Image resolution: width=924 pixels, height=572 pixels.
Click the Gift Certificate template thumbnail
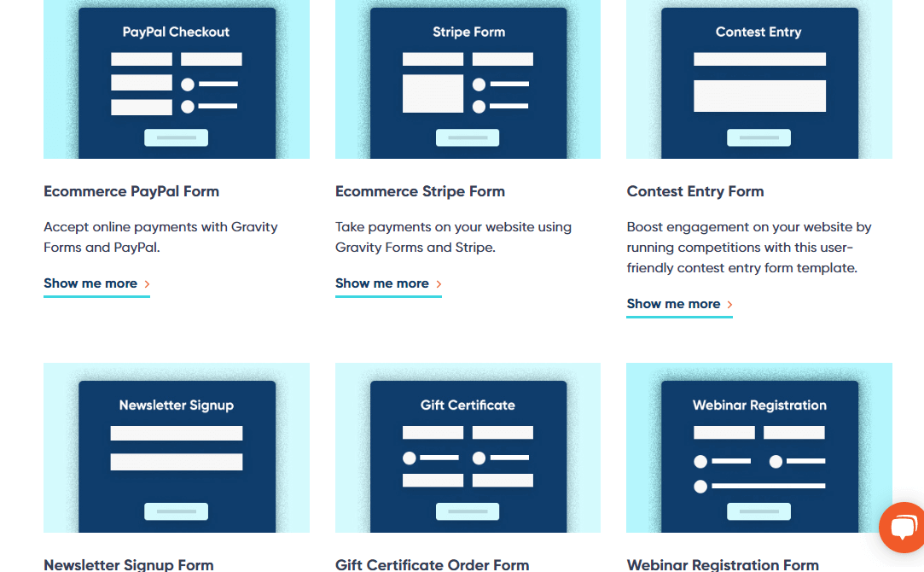coord(468,448)
